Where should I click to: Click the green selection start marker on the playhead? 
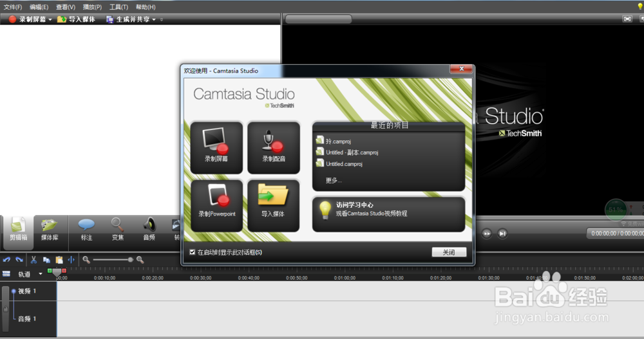click(x=50, y=271)
